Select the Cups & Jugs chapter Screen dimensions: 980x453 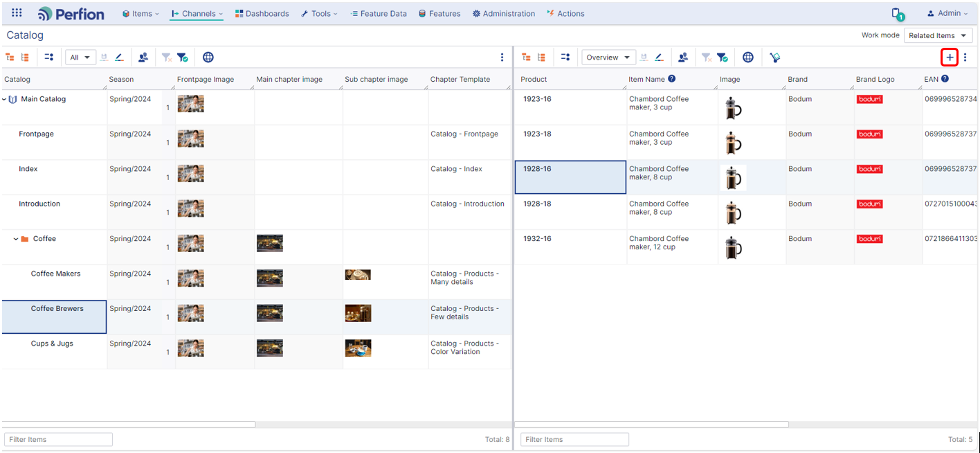click(52, 344)
